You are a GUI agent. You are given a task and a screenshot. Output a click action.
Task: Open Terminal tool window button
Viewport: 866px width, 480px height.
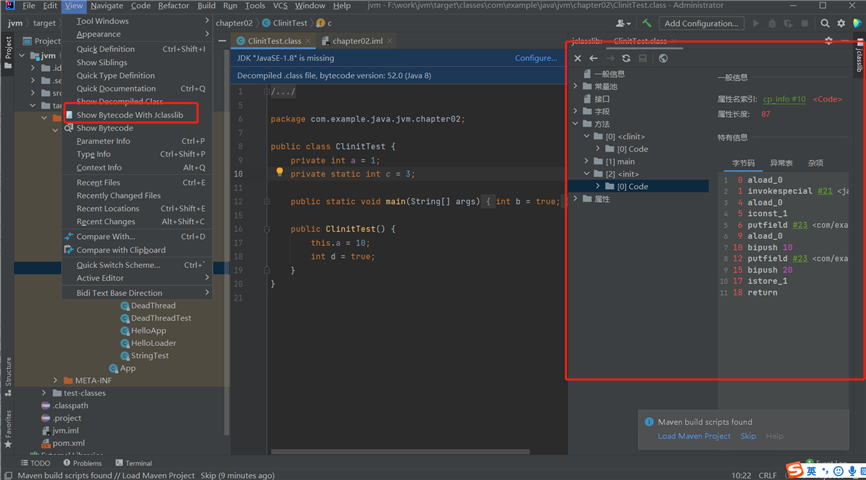134,463
